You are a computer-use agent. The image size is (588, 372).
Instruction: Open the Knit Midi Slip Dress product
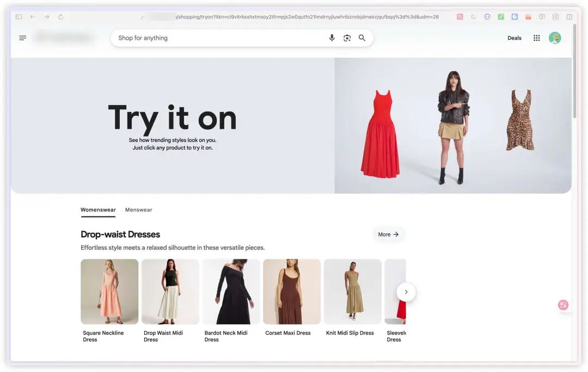(352, 292)
